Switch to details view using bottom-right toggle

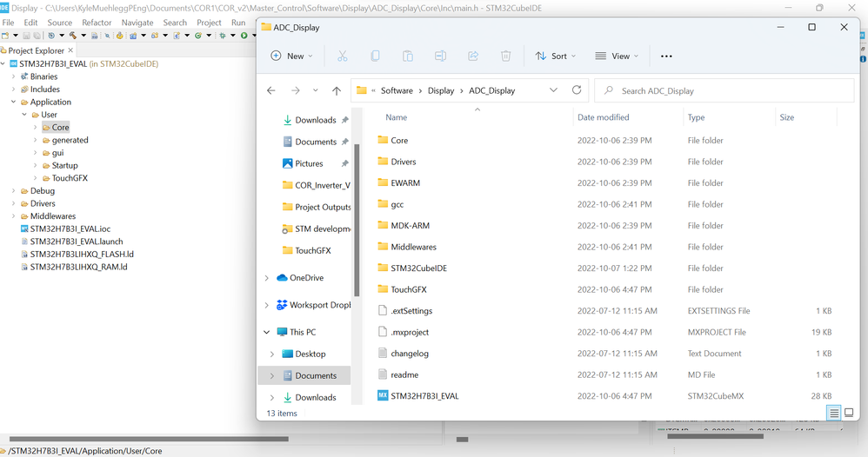pos(834,413)
